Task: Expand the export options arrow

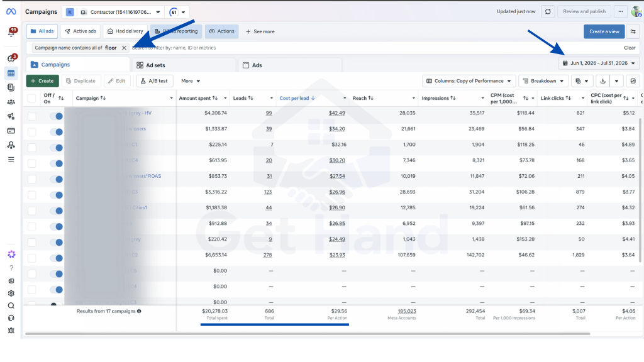Action: point(616,81)
